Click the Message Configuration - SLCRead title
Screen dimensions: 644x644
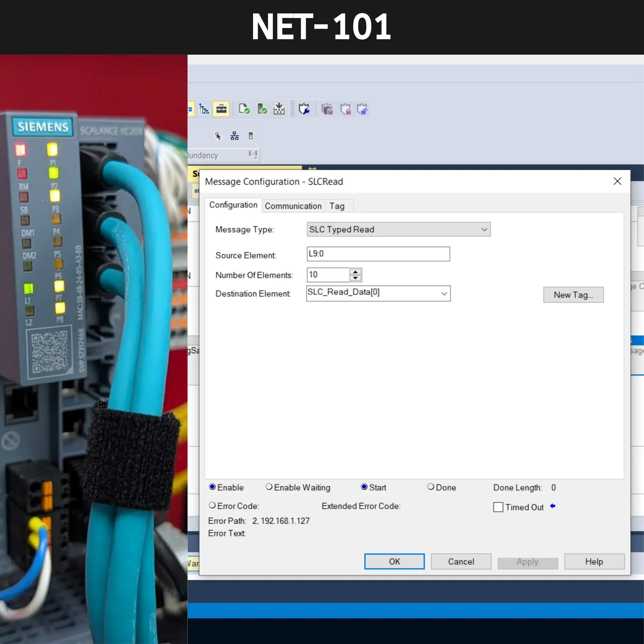click(274, 182)
